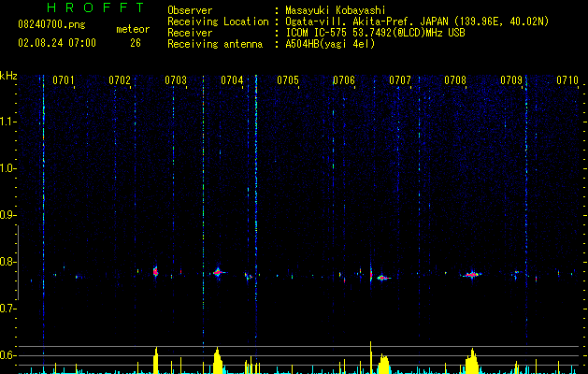Click the 0702 time marker
This screenshot has width=588, height=374.
120,80
